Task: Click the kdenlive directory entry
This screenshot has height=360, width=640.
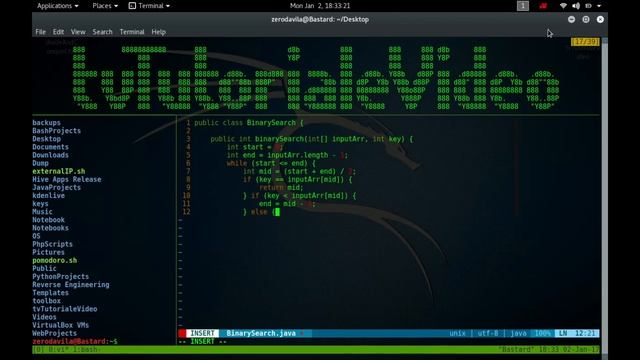Action: pos(48,196)
